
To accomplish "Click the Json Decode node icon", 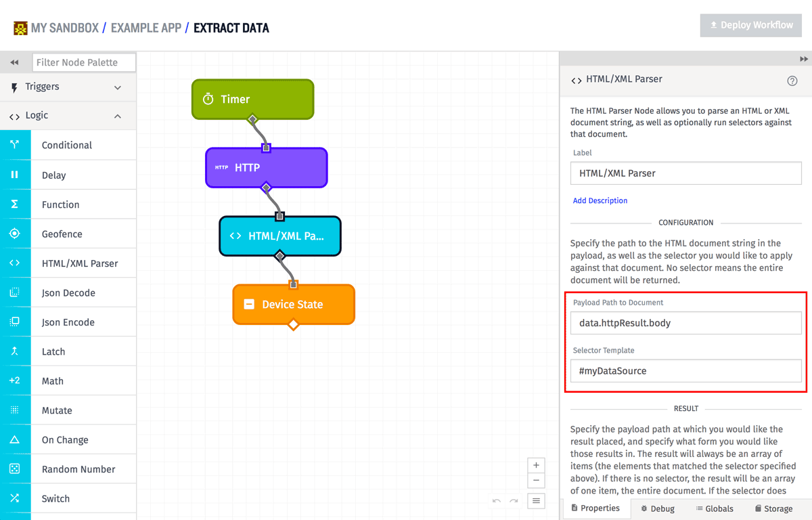I will 15,292.
